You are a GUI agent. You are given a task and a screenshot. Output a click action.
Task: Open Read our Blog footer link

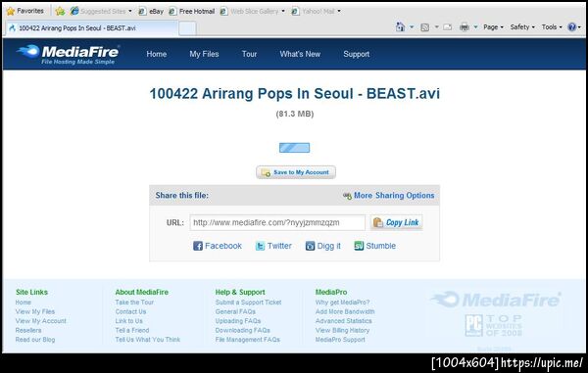(35, 340)
